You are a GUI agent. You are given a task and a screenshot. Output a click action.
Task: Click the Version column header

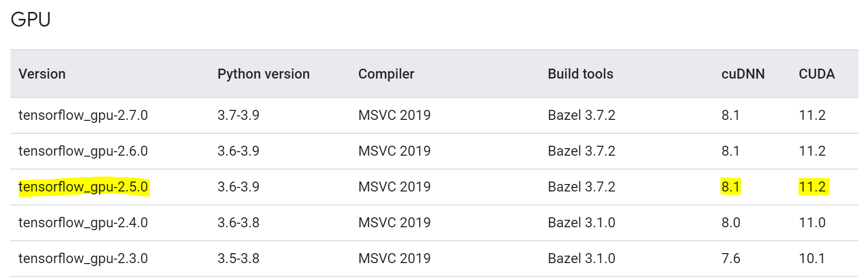[42, 74]
